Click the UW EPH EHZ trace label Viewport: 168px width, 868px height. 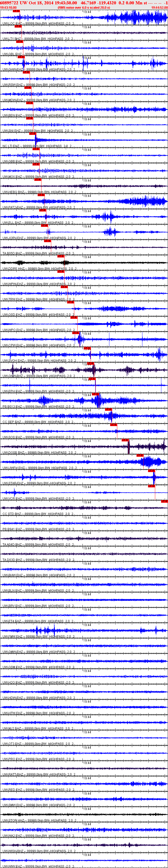click(x=38, y=392)
